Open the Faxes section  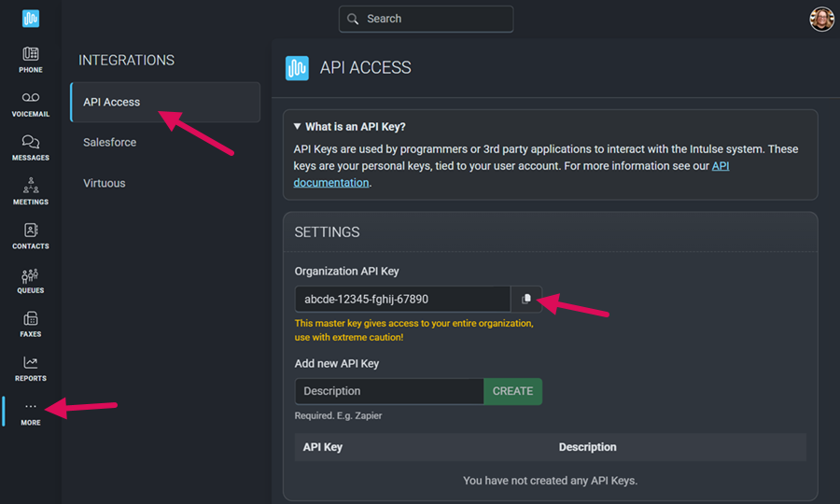(x=31, y=324)
